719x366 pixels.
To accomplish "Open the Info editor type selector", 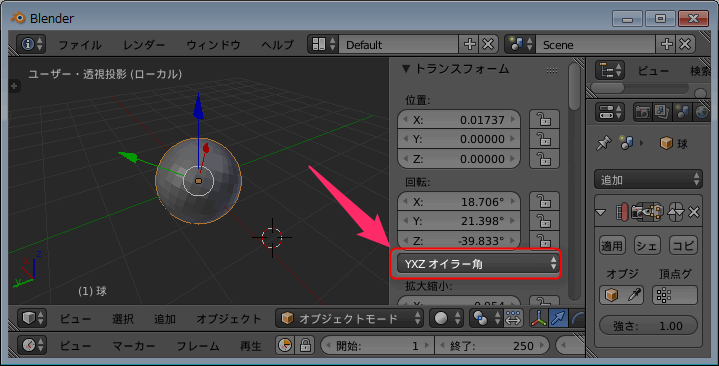I will pyautogui.click(x=31, y=44).
